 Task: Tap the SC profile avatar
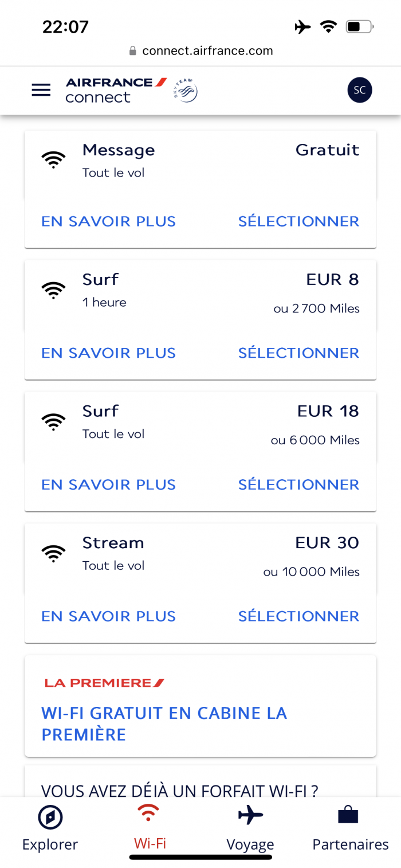(360, 90)
